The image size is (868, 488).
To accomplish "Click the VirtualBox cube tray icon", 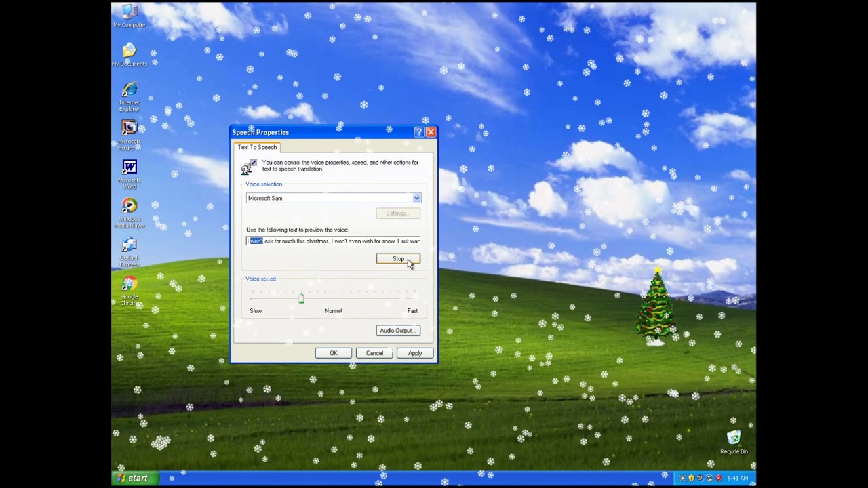I will [x=709, y=478].
